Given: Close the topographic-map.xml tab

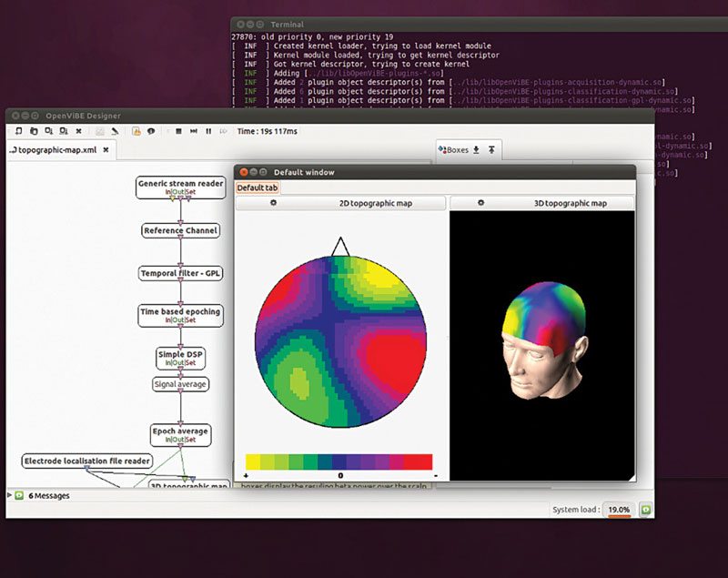Looking at the screenshot, I should tap(106, 149).
